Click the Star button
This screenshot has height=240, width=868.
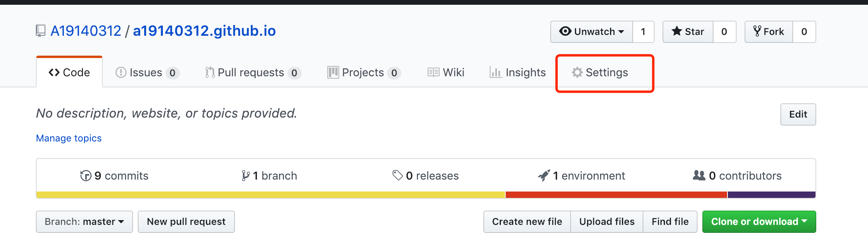click(688, 32)
